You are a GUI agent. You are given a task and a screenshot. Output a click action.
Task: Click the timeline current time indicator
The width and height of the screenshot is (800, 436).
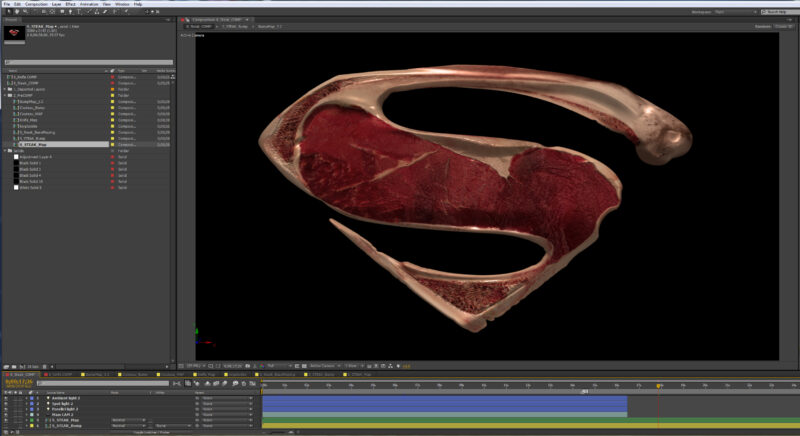click(x=658, y=386)
